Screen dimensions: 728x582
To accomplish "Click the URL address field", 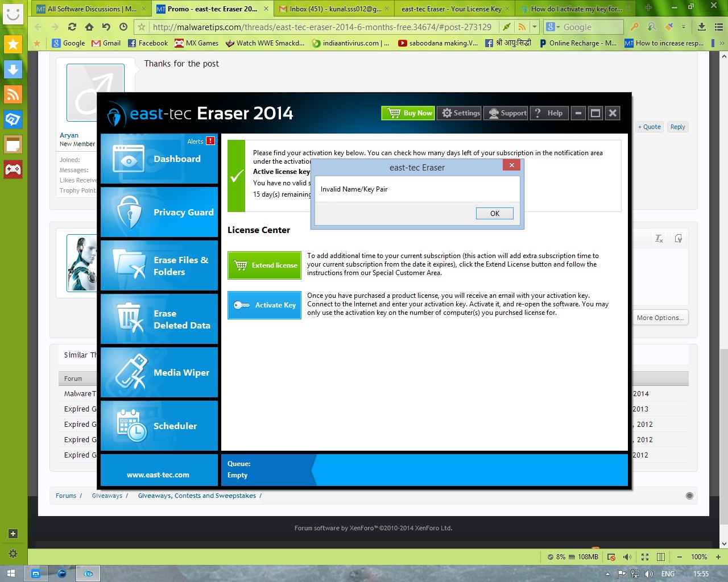I will 322,27.
